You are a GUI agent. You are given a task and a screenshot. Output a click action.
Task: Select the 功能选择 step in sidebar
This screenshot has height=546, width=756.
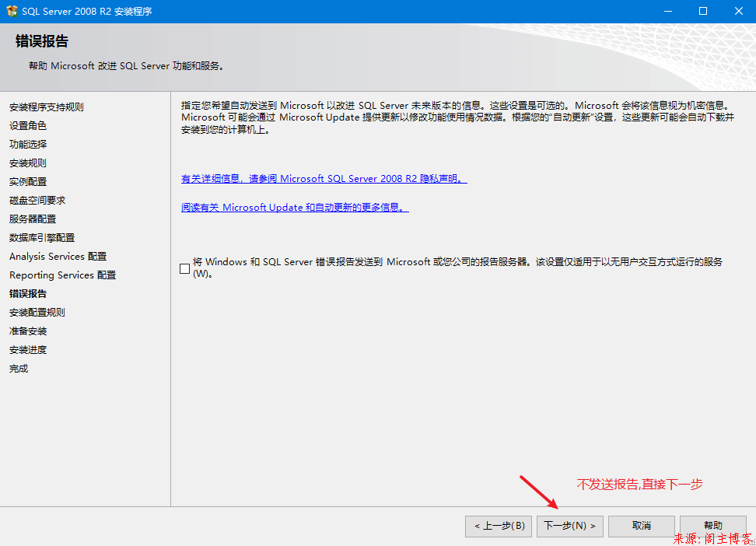pyautogui.click(x=28, y=144)
